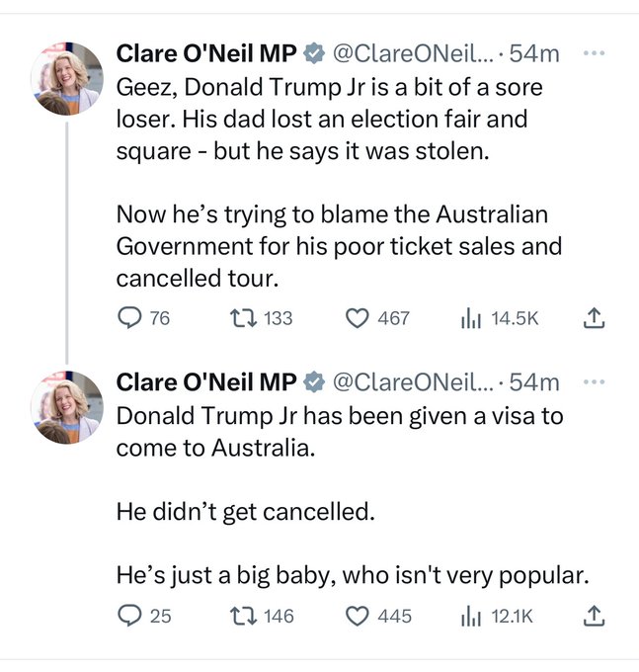This screenshot has width=639, height=672.
Task: View analytics showing 14.5K views
Action: tap(470, 317)
